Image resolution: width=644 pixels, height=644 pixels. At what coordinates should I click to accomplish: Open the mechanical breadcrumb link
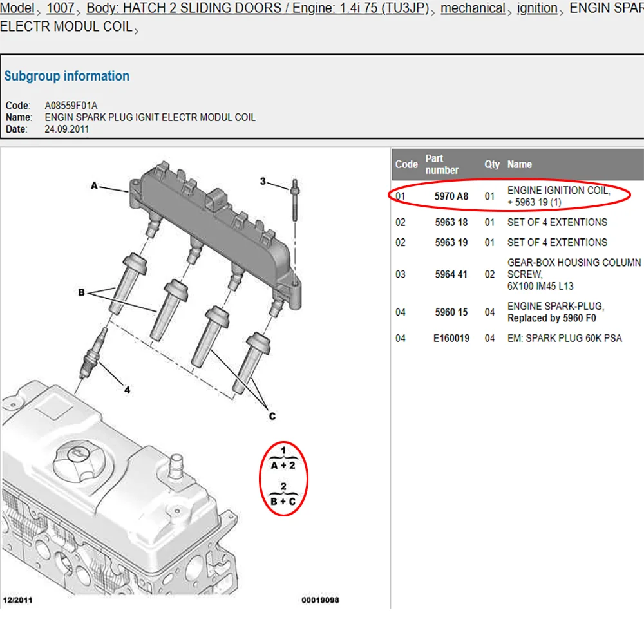click(x=473, y=8)
